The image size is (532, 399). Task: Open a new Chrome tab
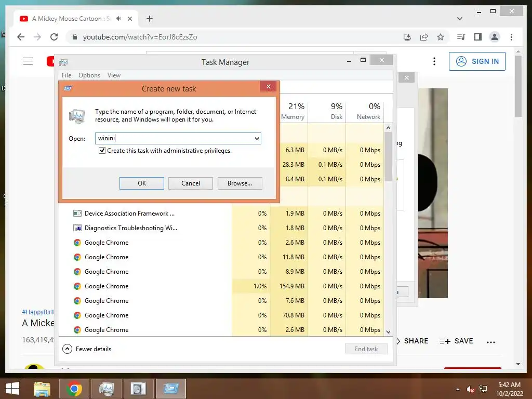(x=150, y=19)
